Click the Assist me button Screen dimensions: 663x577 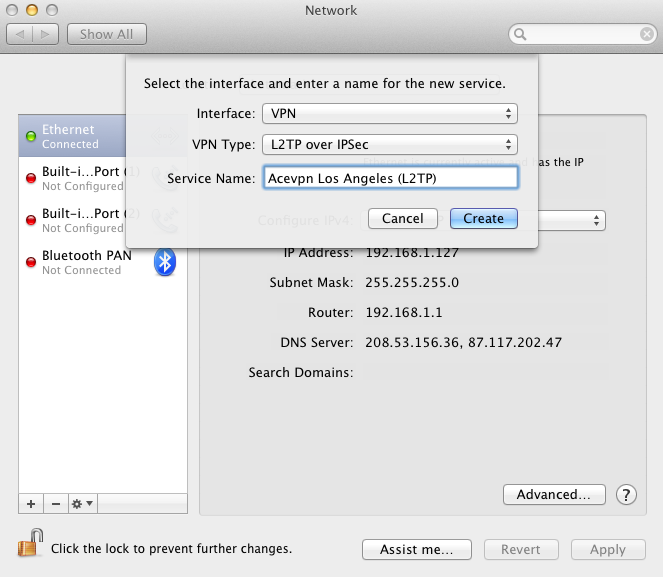(416, 550)
